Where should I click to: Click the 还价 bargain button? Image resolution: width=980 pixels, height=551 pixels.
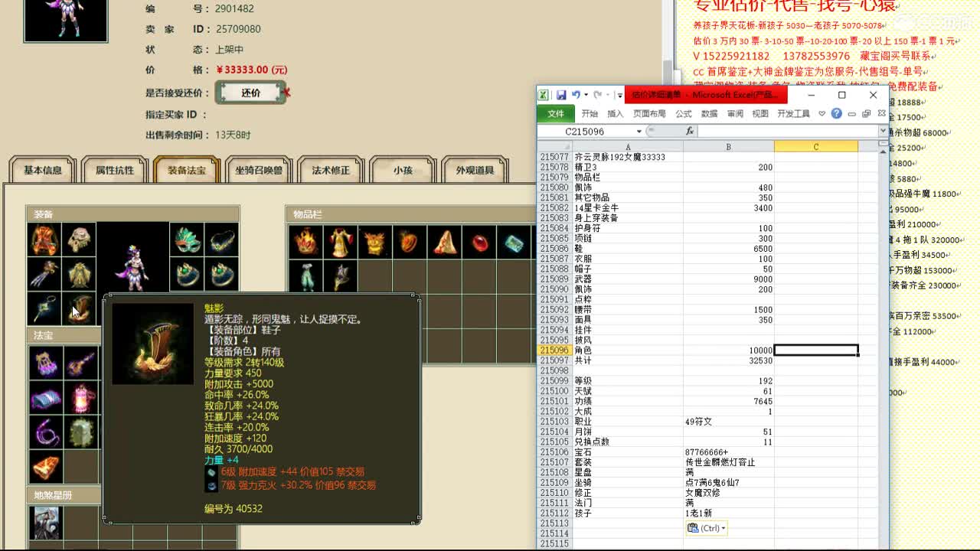250,93
